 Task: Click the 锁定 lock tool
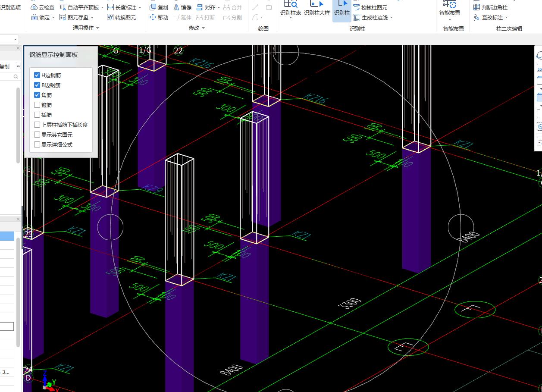tap(40, 17)
